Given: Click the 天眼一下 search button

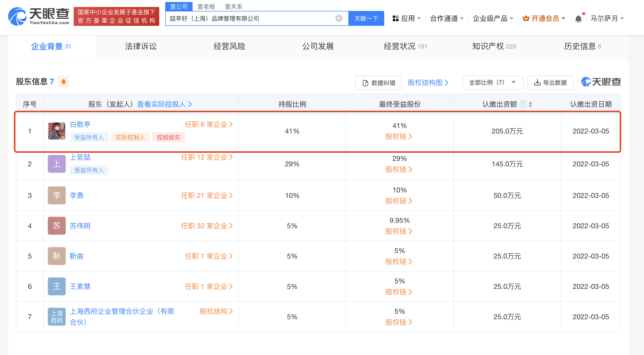Looking at the screenshot, I should pos(366,18).
